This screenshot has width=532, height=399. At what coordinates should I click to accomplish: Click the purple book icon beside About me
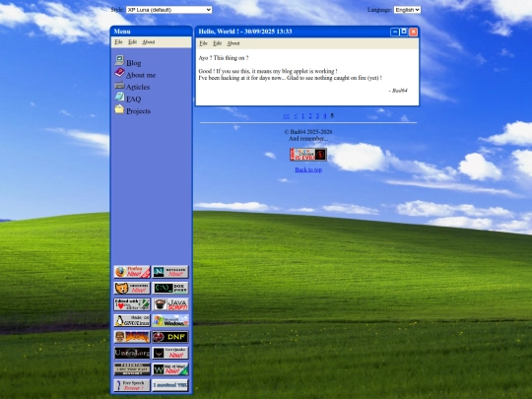point(119,72)
